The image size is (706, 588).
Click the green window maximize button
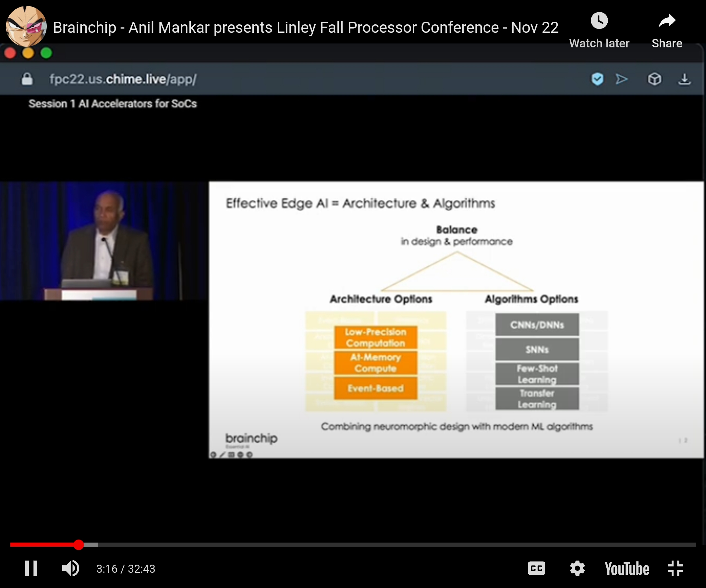[46, 53]
